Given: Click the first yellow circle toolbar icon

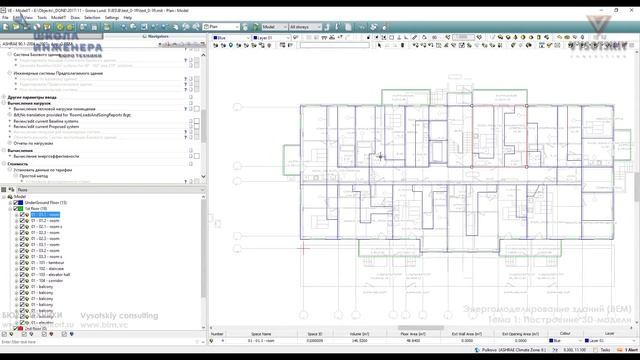Looking at the screenshot, I should [x=60, y=27].
